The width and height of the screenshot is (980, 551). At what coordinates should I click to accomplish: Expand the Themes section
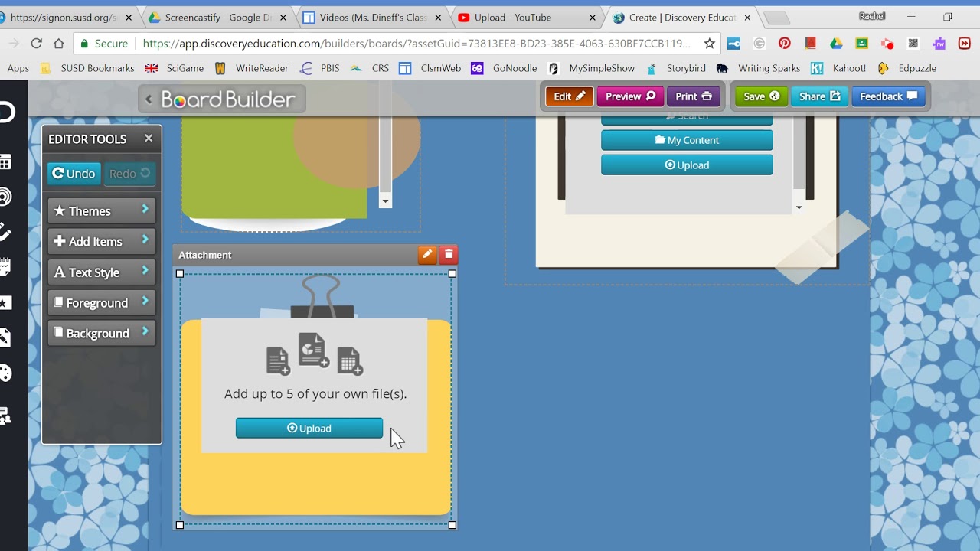pos(102,210)
